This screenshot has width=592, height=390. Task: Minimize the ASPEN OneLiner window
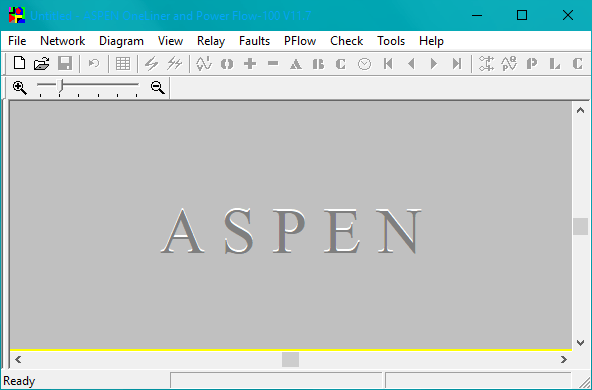(x=477, y=15)
